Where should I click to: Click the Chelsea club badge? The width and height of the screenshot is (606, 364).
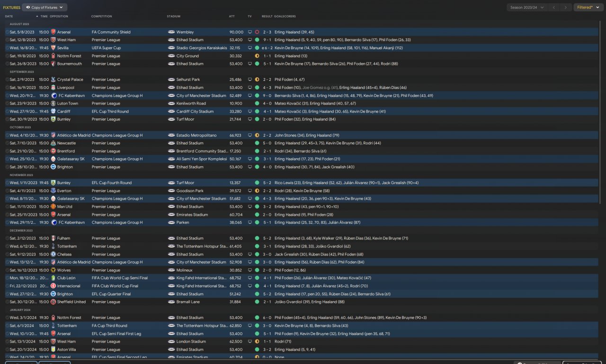pyautogui.click(x=53, y=254)
